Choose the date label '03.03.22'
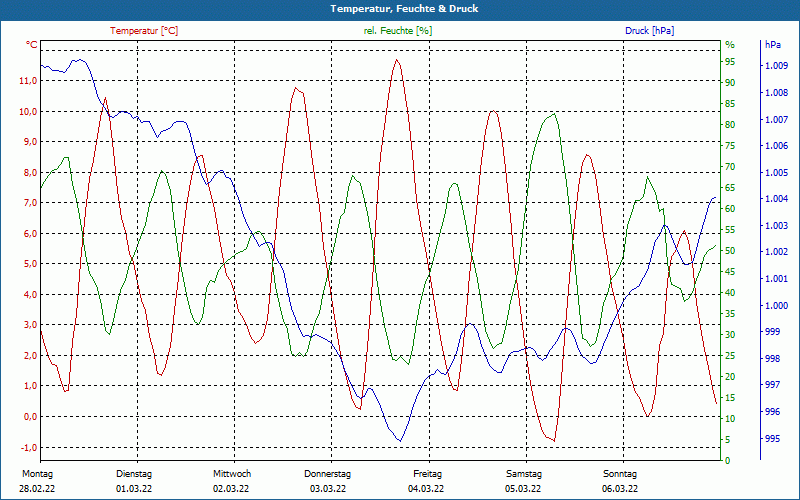The image size is (800, 500). click(328, 489)
